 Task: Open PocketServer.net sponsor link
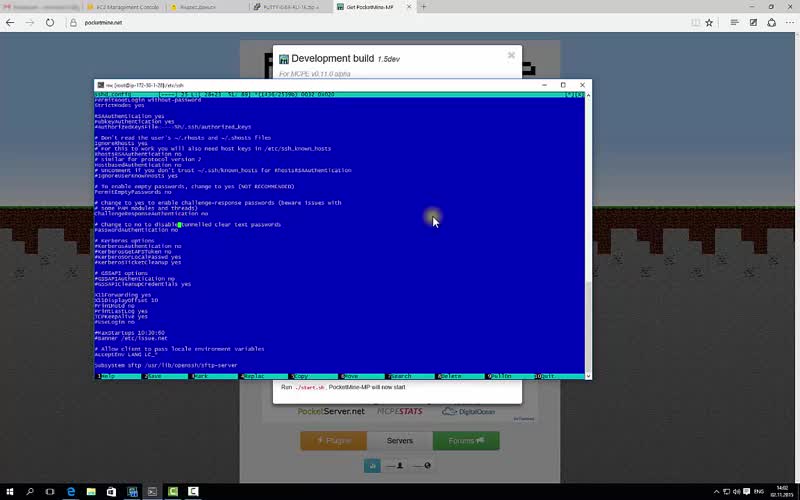pyautogui.click(x=331, y=411)
